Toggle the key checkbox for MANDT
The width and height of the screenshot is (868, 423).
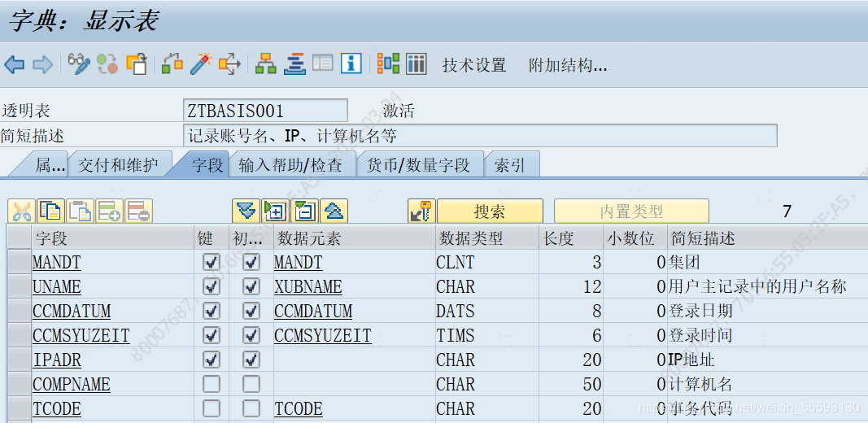pos(211,262)
